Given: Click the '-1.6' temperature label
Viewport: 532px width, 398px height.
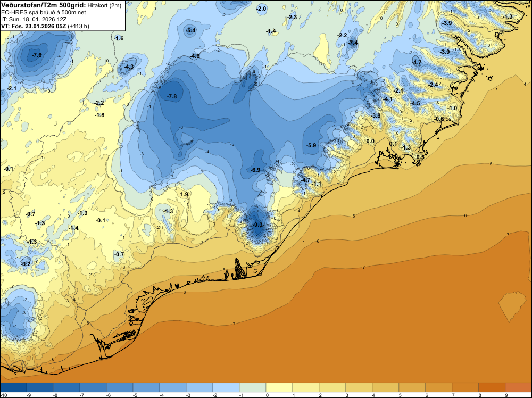Looking at the screenshot, I should 119,38.
